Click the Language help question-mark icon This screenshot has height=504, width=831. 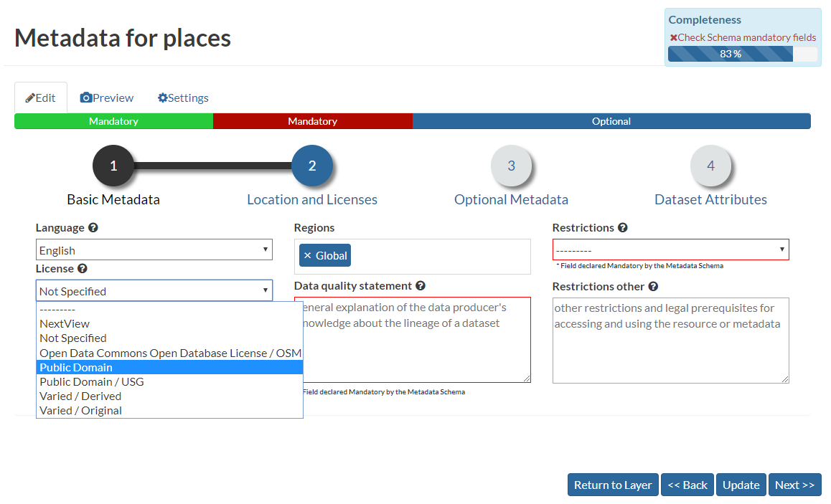(94, 227)
